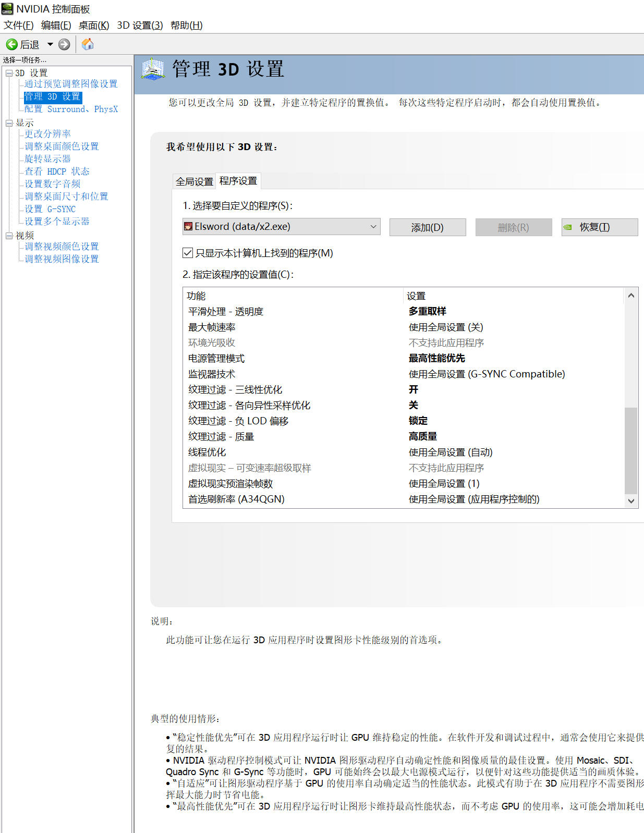
Task: Select the 虚拟现实预渲染帧数 row
Action: point(404,484)
